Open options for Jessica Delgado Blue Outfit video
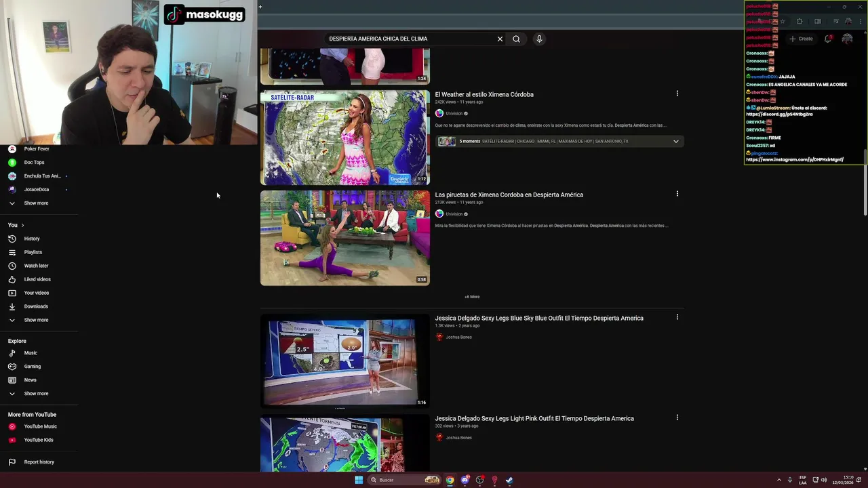 tap(677, 317)
